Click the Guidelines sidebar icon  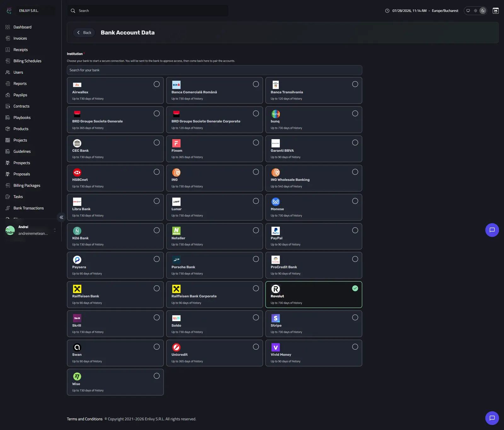[x=8, y=151]
